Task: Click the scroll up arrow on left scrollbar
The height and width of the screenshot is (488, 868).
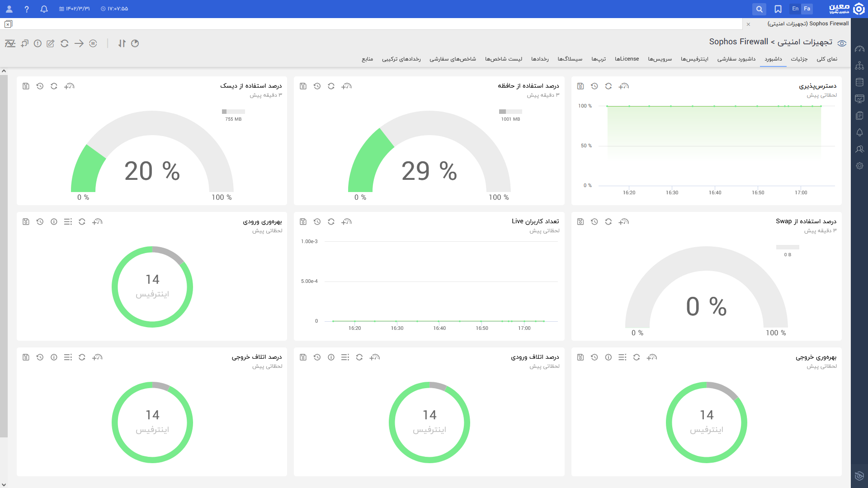Action: click(4, 71)
